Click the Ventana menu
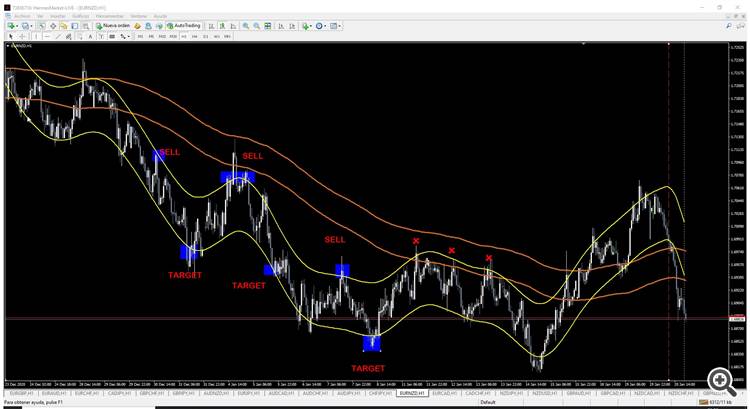 139,16
